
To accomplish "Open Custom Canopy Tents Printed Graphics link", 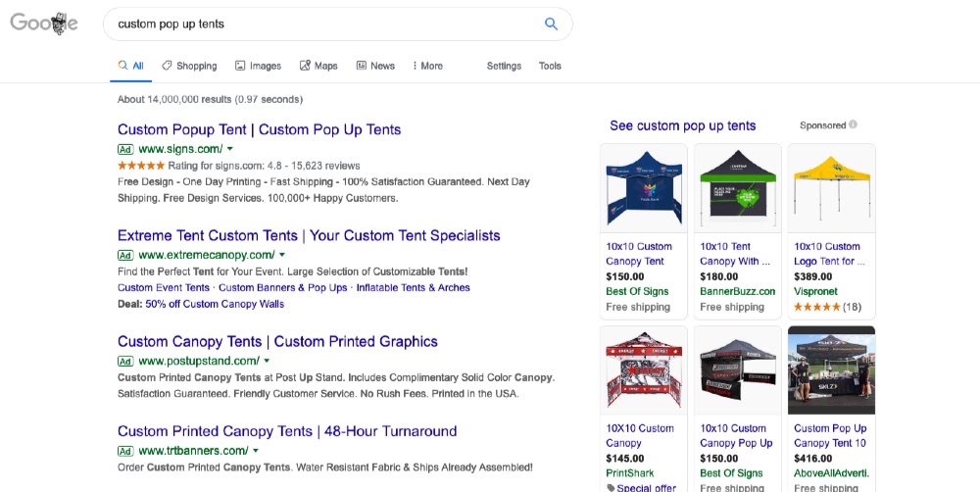I will (x=277, y=341).
